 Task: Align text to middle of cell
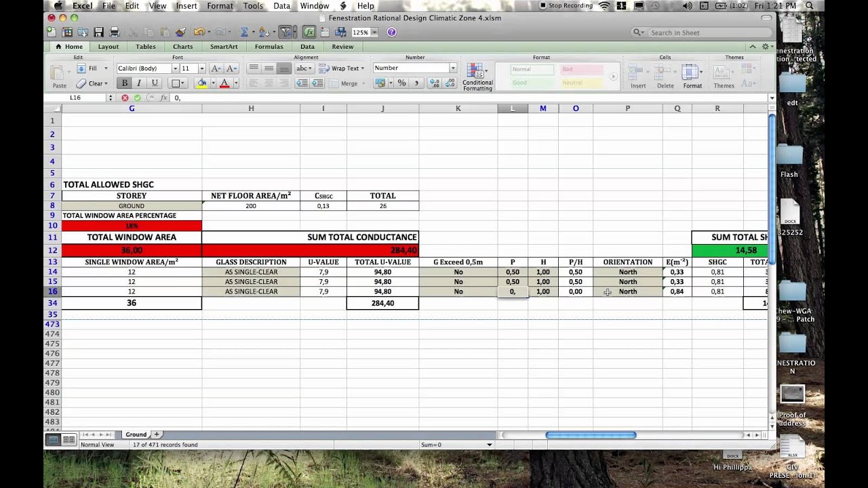pyautogui.click(x=269, y=68)
